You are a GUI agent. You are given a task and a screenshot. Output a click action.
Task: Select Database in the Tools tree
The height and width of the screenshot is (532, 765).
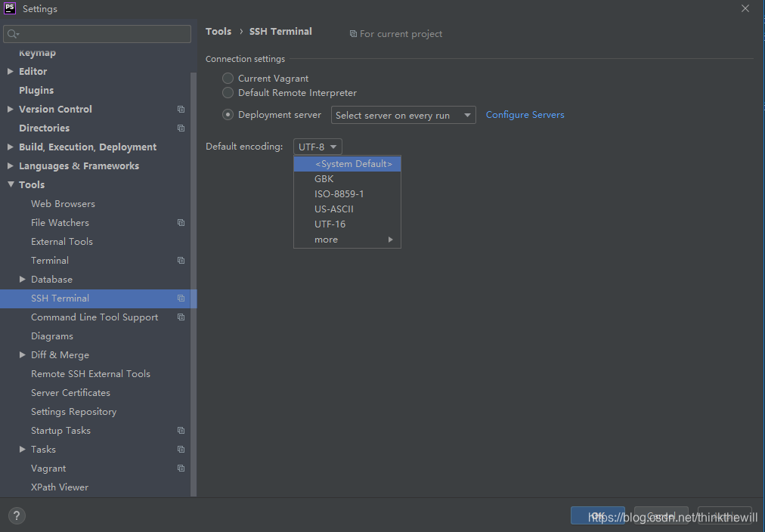point(51,280)
